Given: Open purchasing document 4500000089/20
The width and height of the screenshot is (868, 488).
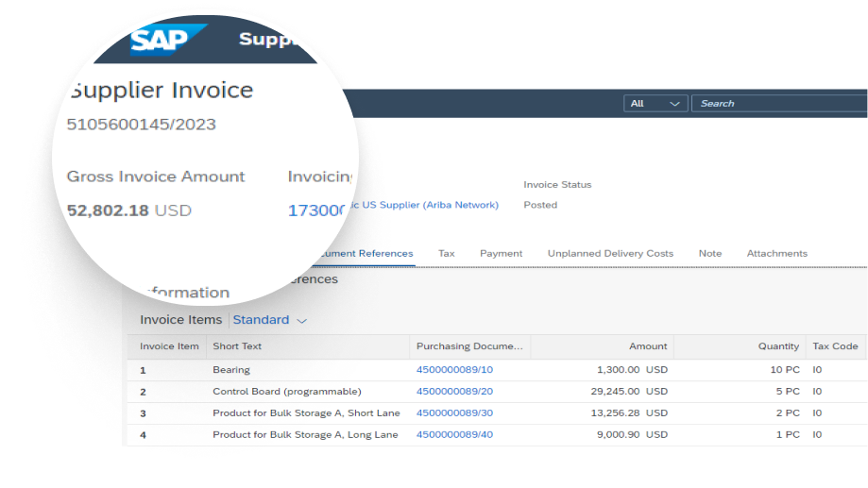Looking at the screenshot, I should [x=454, y=391].
